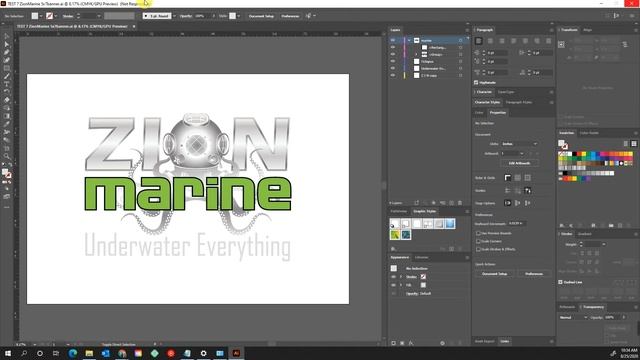Click the Edit Artboards button

click(519, 163)
